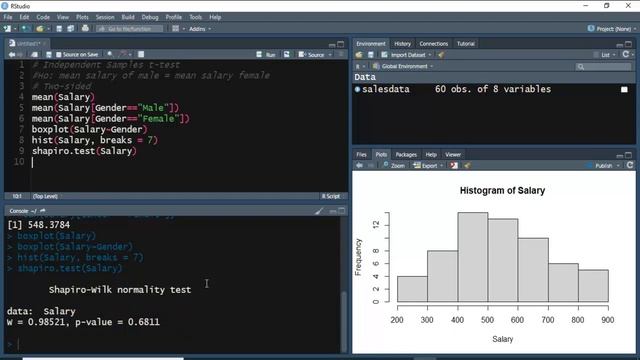Click the Create a project icon

[x=25, y=29]
